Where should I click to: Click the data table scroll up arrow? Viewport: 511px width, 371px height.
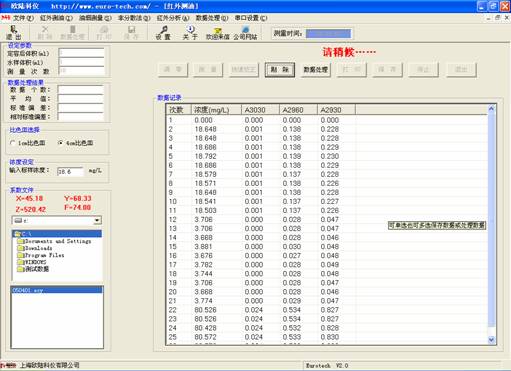[491, 108]
